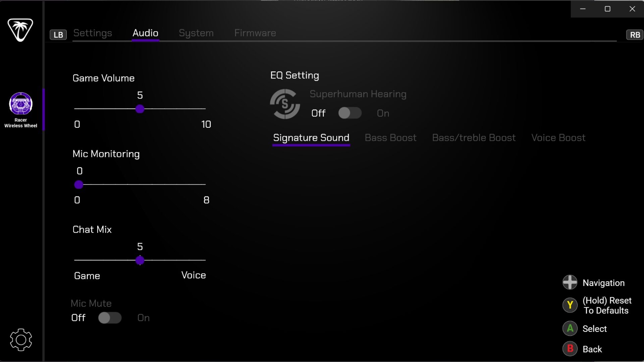Click the RB bumper icon
Screen dimensions: 644x362
[635, 35]
